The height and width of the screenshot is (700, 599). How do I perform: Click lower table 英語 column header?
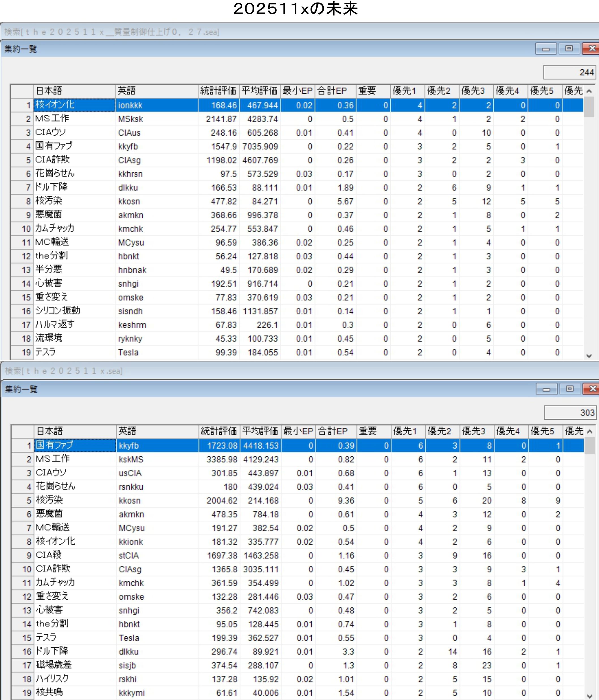157,431
